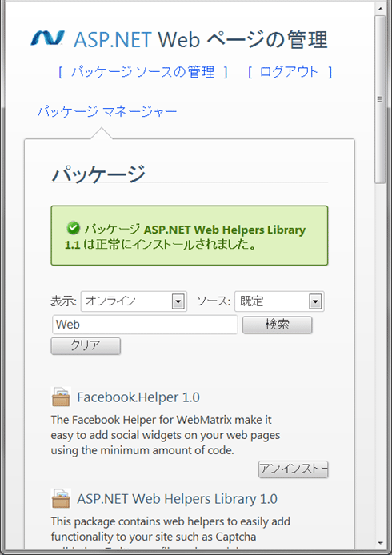The image size is (392, 555).
Task: Open the Facebook.Helper 1.0 package title
Action: click(138, 397)
